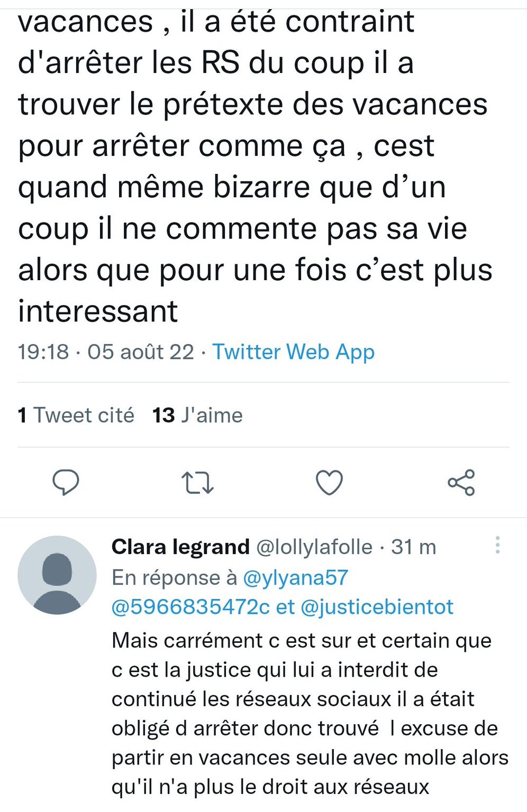Visit the @justicebientot mention
This screenshot has width=527, height=812.
(377, 607)
